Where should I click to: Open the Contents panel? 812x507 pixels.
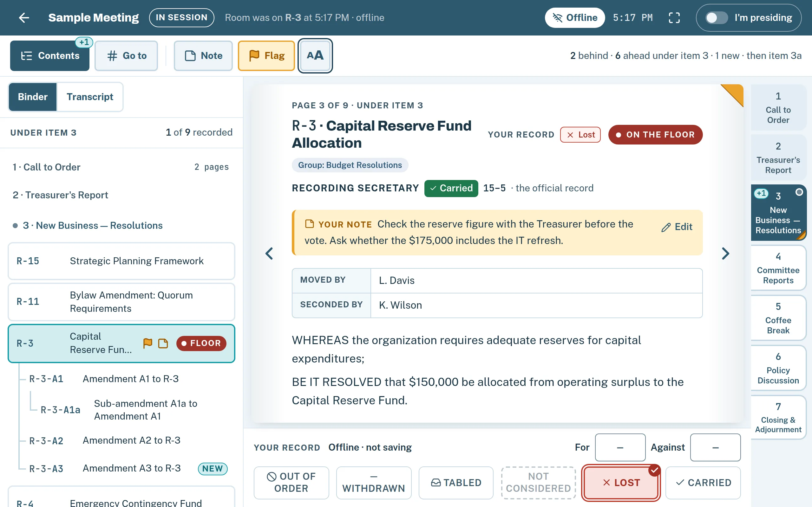50,56
